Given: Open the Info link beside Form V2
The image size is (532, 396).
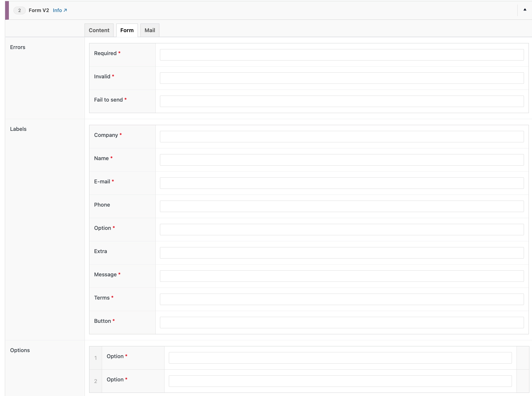Looking at the screenshot, I should (x=60, y=10).
